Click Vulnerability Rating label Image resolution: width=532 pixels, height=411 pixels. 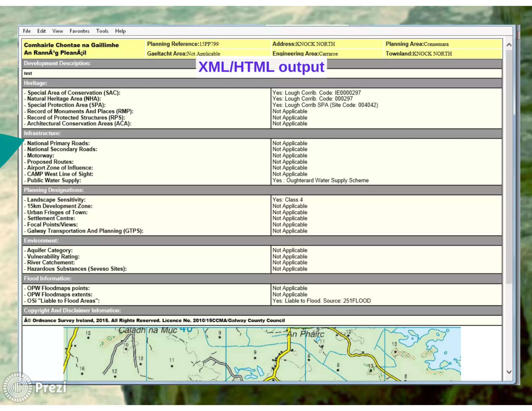pyautogui.click(x=53, y=256)
